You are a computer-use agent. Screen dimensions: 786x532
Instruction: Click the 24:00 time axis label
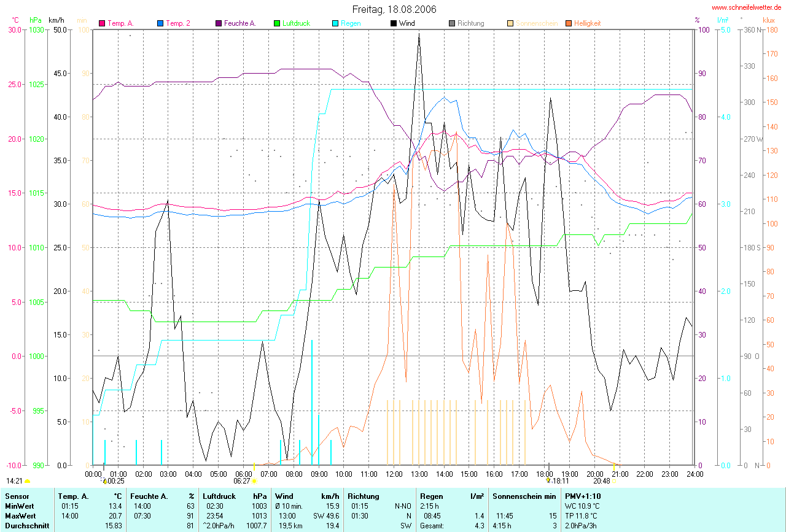pos(695,474)
